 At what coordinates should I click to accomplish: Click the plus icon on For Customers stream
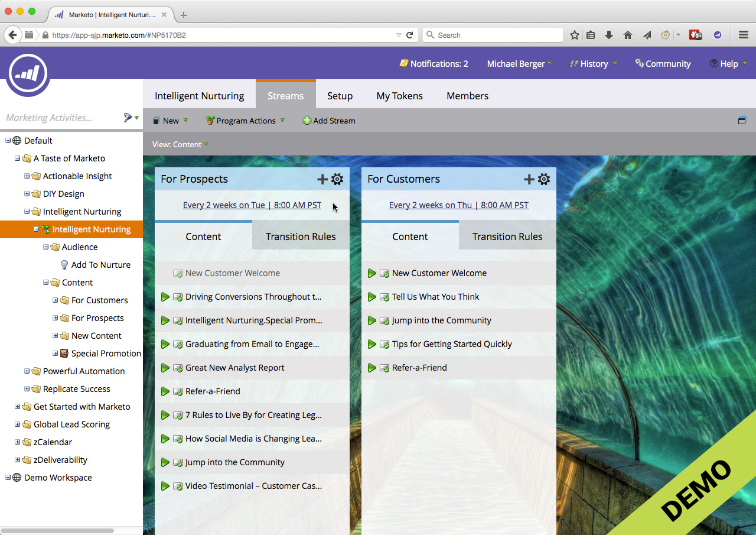529,179
